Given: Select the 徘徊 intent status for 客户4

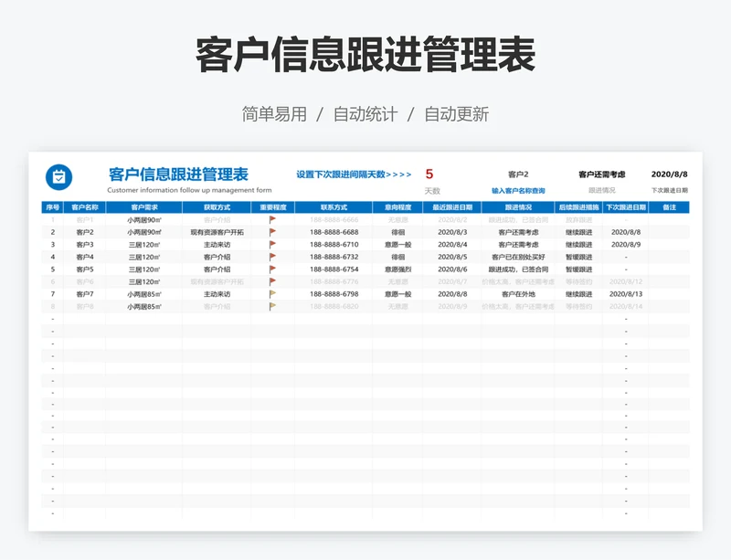Looking at the screenshot, I should pyautogui.click(x=399, y=258).
